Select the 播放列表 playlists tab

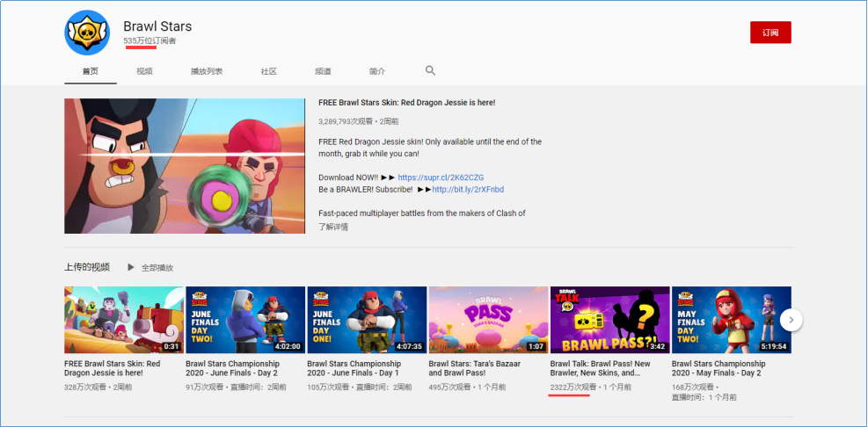point(207,71)
